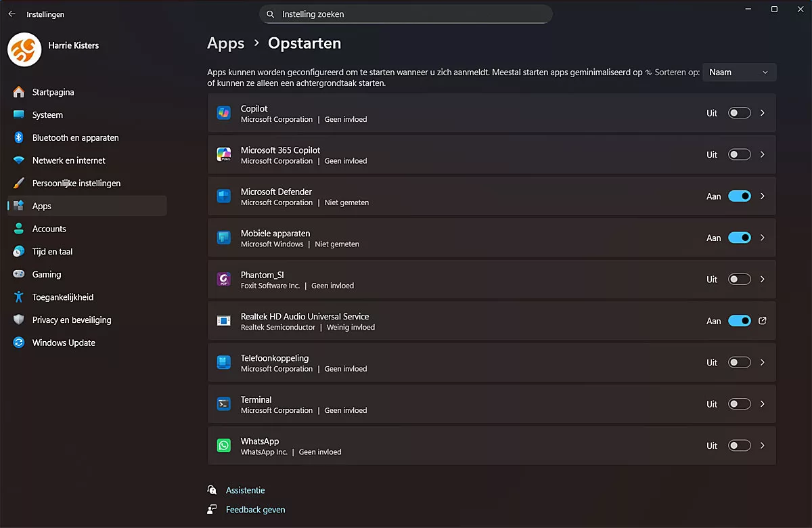Open the Copilot app icon
Viewport: 812px width, 528px height.
pyautogui.click(x=223, y=112)
